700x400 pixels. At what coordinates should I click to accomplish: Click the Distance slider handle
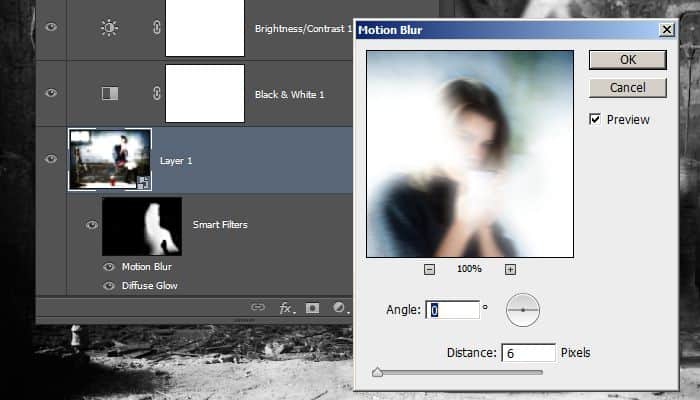[378, 372]
